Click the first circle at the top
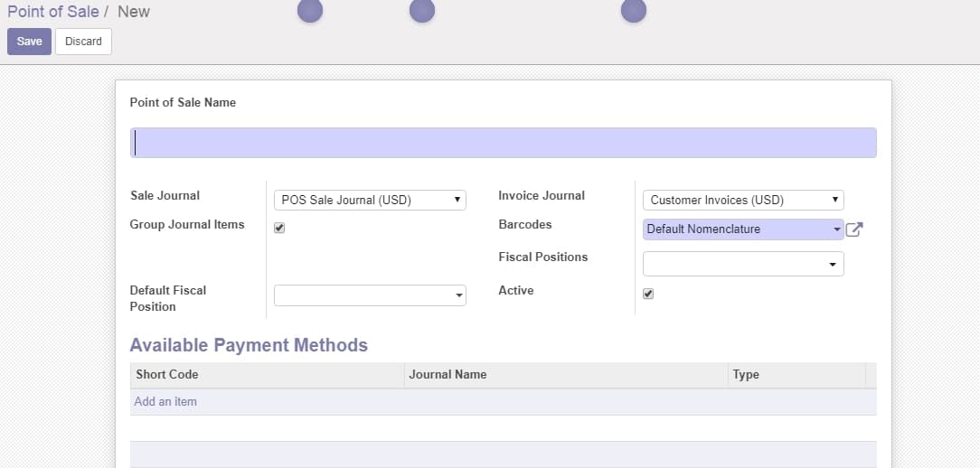 pyautogui.click(x=310, y=10)
